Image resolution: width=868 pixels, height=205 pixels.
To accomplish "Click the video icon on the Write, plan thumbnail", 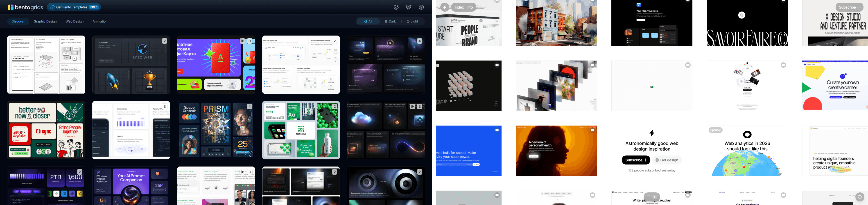I will (688, 195).
